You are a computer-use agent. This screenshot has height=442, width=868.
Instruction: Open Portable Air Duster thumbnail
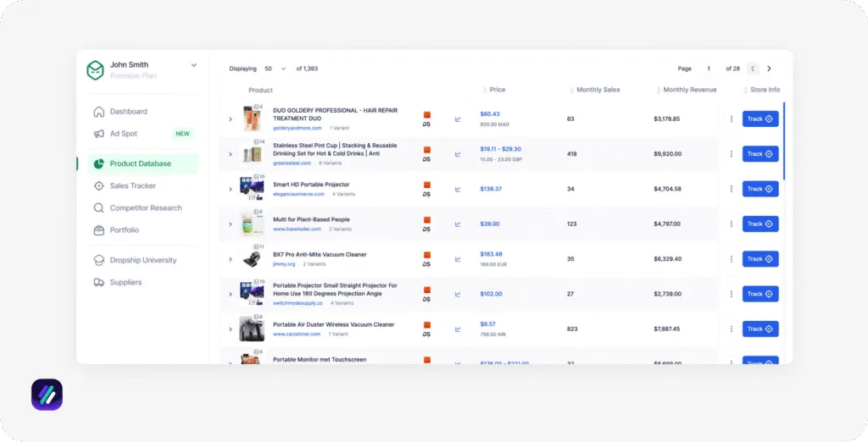coord(252,329)
